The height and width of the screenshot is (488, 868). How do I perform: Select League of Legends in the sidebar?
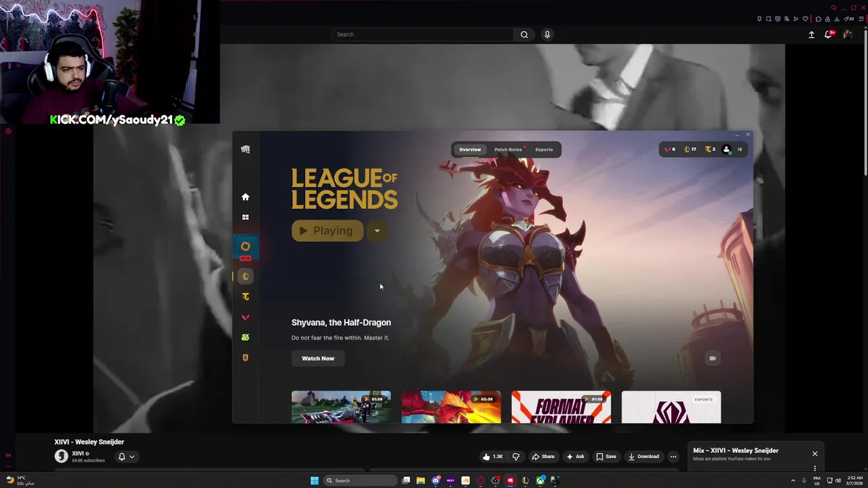245,276
